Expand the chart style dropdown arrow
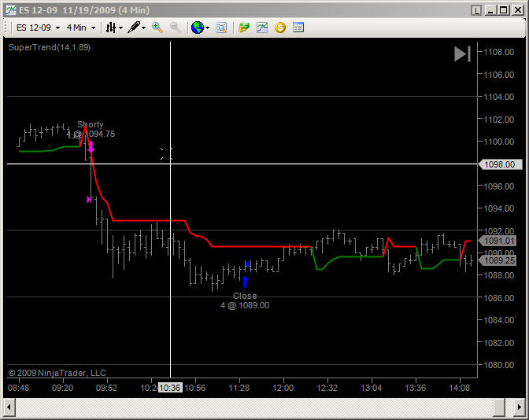The image size is (529, 420). point(120,28)
